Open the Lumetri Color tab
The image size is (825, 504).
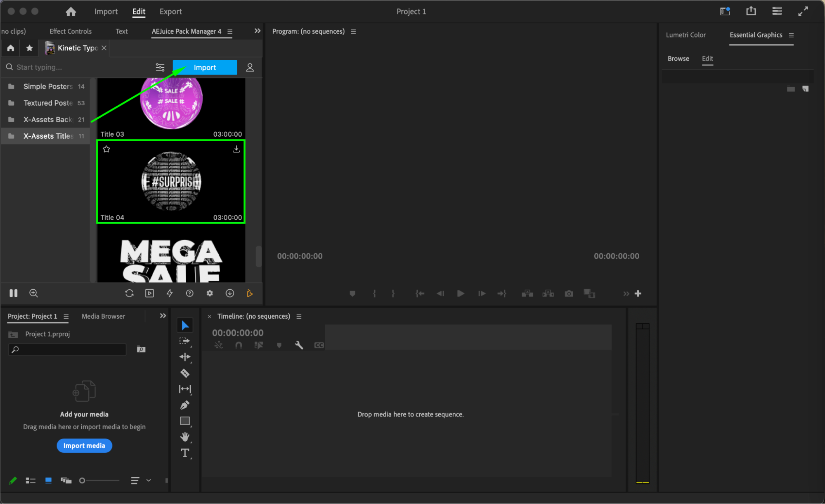point(686,35)
